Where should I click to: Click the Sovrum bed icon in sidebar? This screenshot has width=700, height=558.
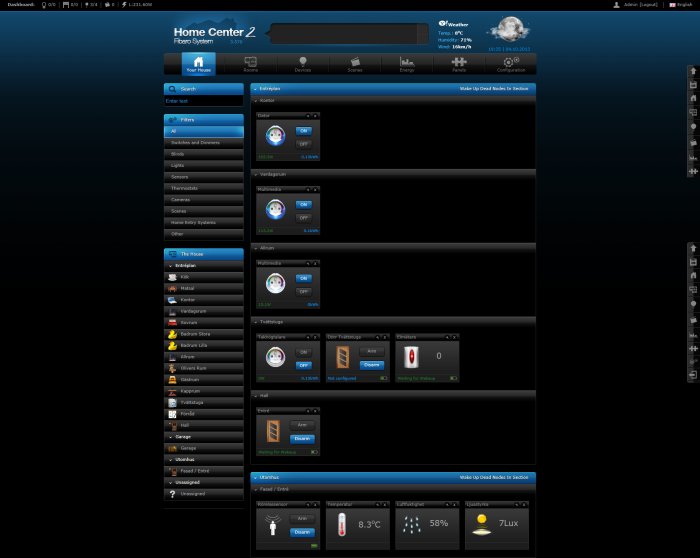(172, 323)
